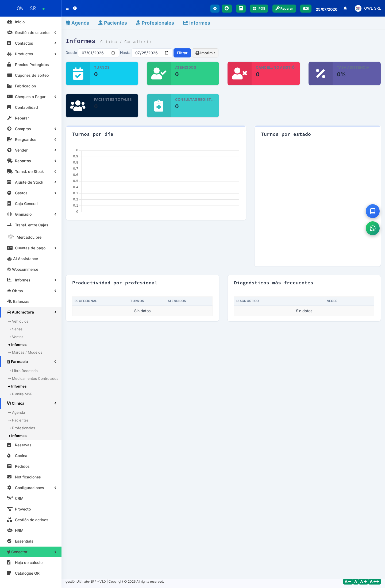Click the hamburger sidebar toggle icon

tap(67, 8)
